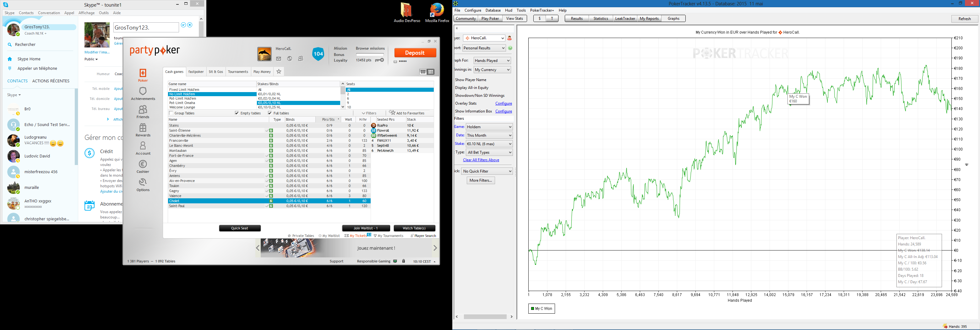Toggle the My C Won legend entry
Viewport: 980px width, 330px height.
[542, 308]
